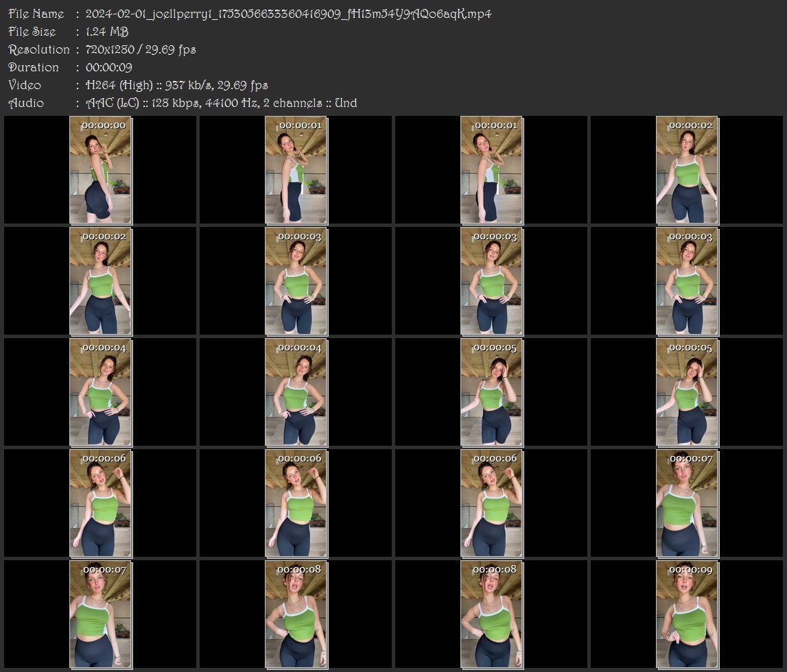The width and height of the screenshot is (787, 672).
Task: Open the thumbnail frame stamped 00:00:00
Action: (x=100, y=170)
